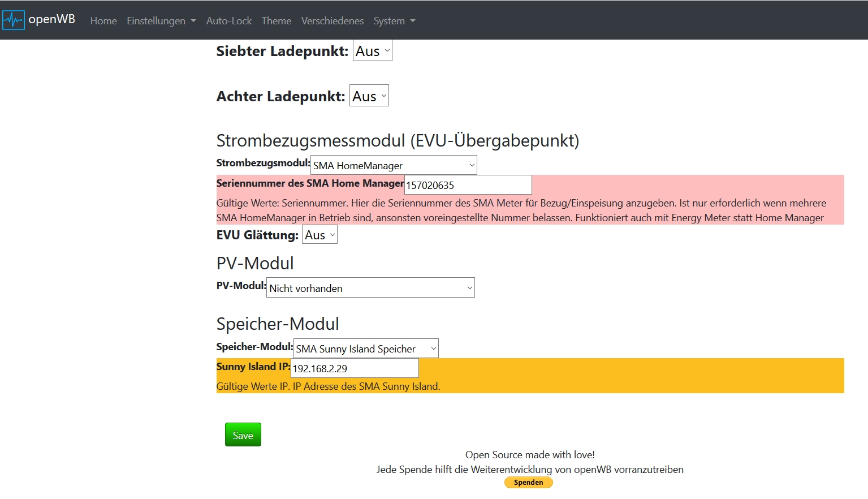868x499 pixels.
Task: Click the yellow Spenden button
Action: (x=529, y=483)
